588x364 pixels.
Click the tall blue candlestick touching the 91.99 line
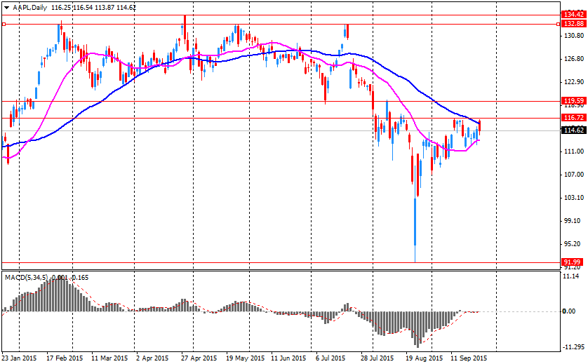tap(415, 221)
